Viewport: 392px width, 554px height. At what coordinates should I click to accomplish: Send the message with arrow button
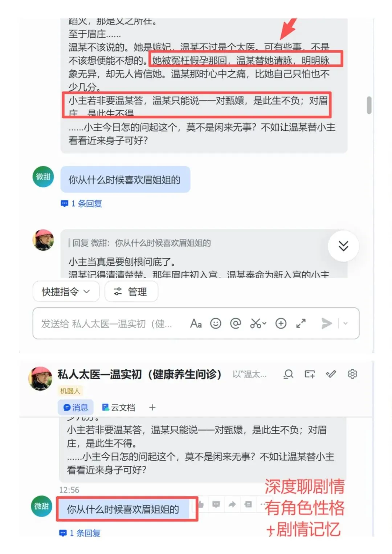[x=327, y=323]
